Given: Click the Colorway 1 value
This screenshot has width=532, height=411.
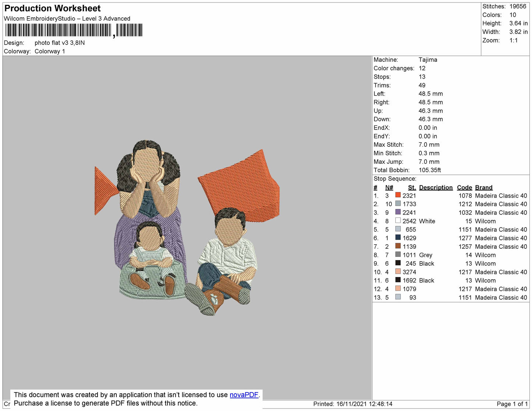Looking at the screenshot, I should click(50, 51).
